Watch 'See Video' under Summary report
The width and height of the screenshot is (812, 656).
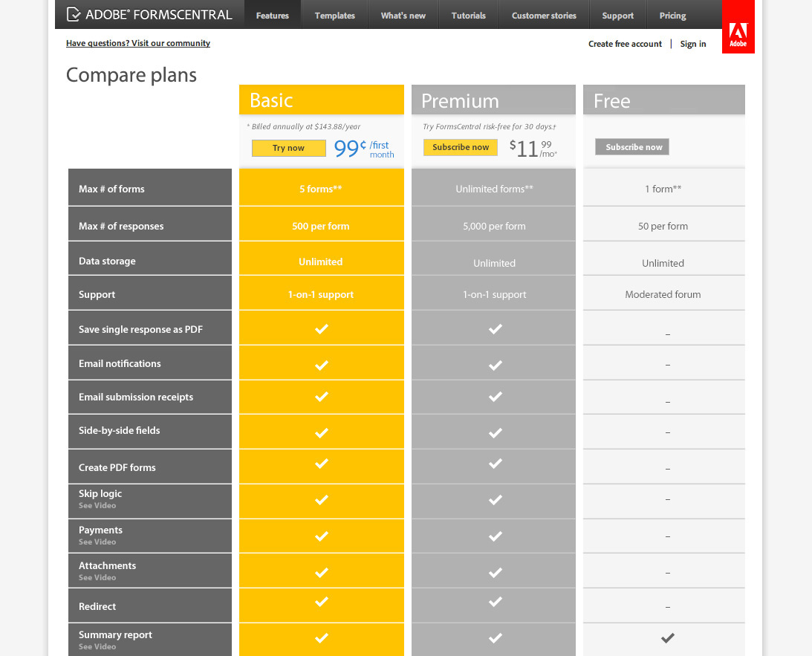[97, 646]
